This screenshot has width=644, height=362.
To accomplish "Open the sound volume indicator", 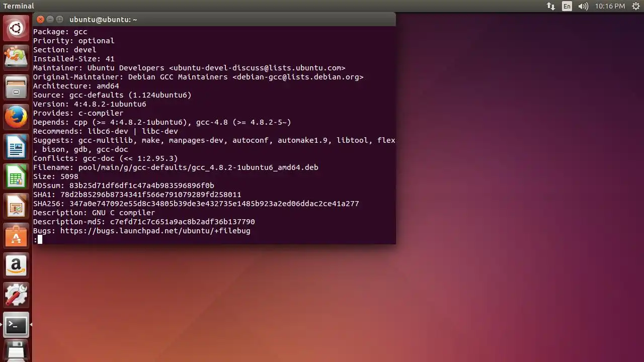I will (583, 6).
